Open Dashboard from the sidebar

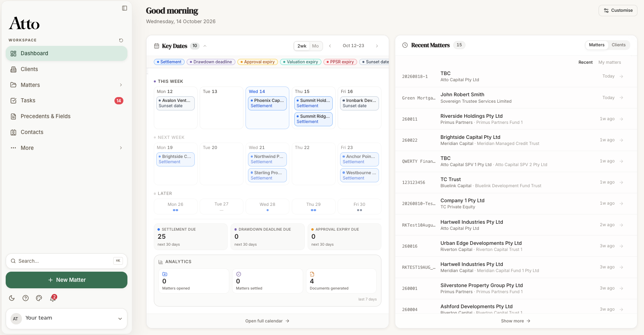tap(67, 53)
